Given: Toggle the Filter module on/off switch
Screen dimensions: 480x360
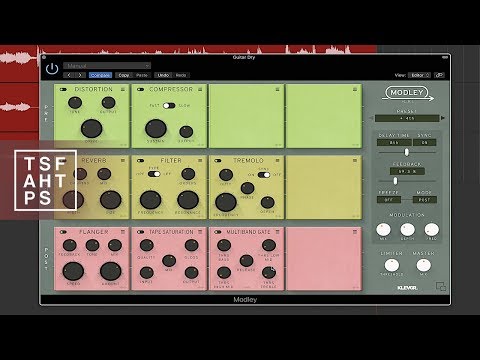Looking at the screenshot, I should 140,161.
